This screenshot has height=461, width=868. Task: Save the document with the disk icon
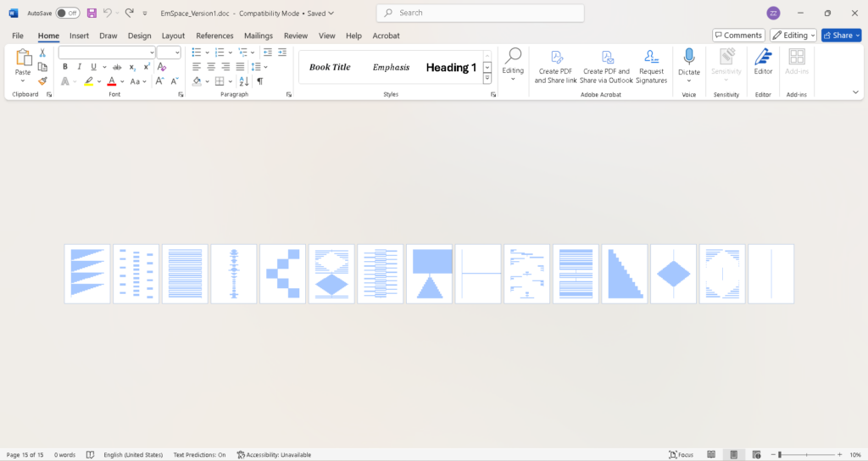tap(92, 13)
